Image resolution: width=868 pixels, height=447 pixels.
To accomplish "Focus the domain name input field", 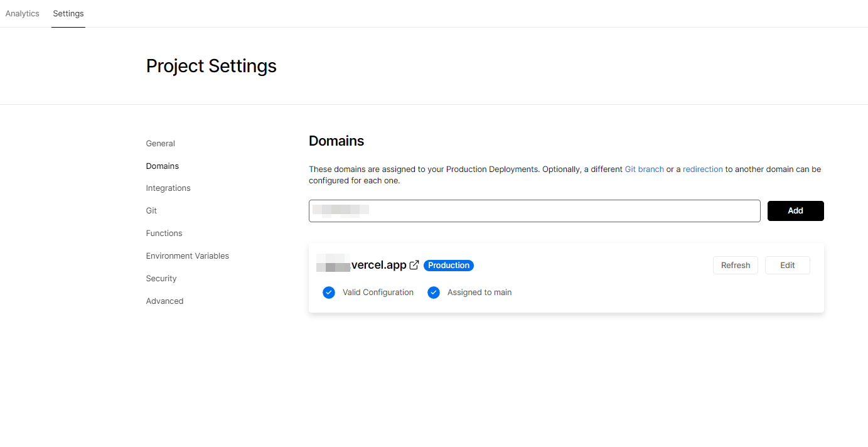I will click(x=534, y=211).
